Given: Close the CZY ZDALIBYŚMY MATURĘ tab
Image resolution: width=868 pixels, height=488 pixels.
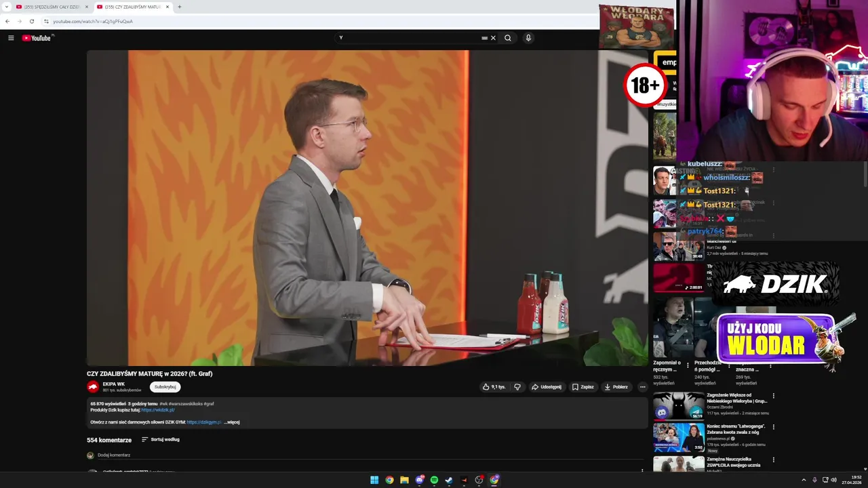Looking at the screenshot, I should 167,7.
